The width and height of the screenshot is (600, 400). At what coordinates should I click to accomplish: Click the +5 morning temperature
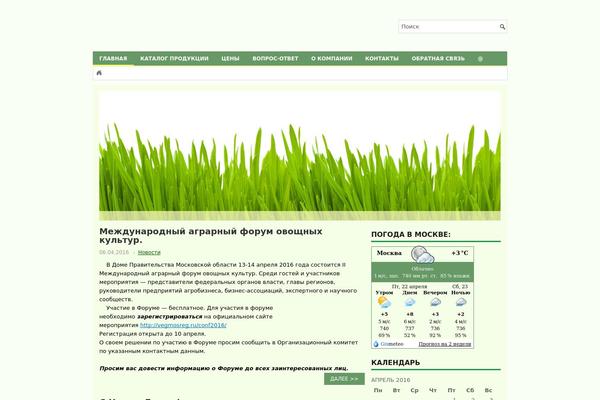pyautogui.click(x=384, y=314)
